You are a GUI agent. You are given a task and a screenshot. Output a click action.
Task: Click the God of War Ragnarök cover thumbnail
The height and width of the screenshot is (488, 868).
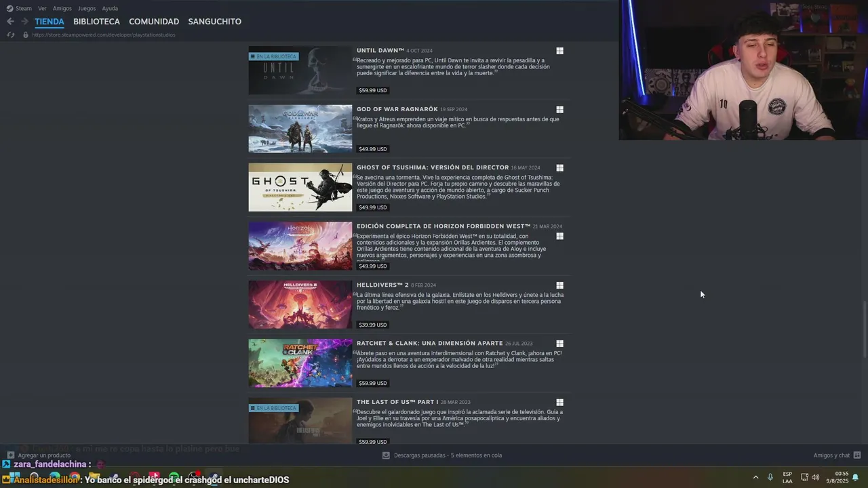click(x=300, y=129)
